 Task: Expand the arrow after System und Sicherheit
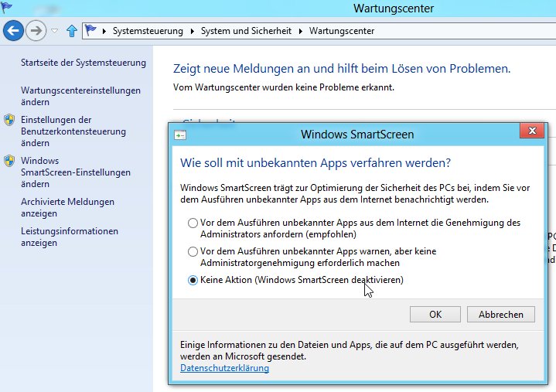(x=300, y=31)
